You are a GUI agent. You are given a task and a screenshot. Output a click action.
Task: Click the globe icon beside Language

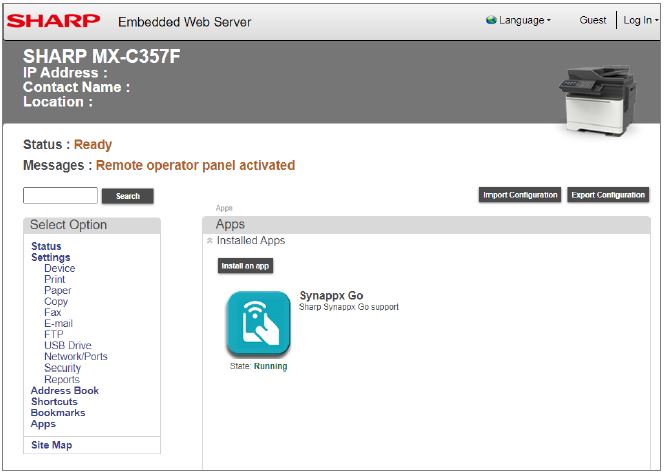491,20
